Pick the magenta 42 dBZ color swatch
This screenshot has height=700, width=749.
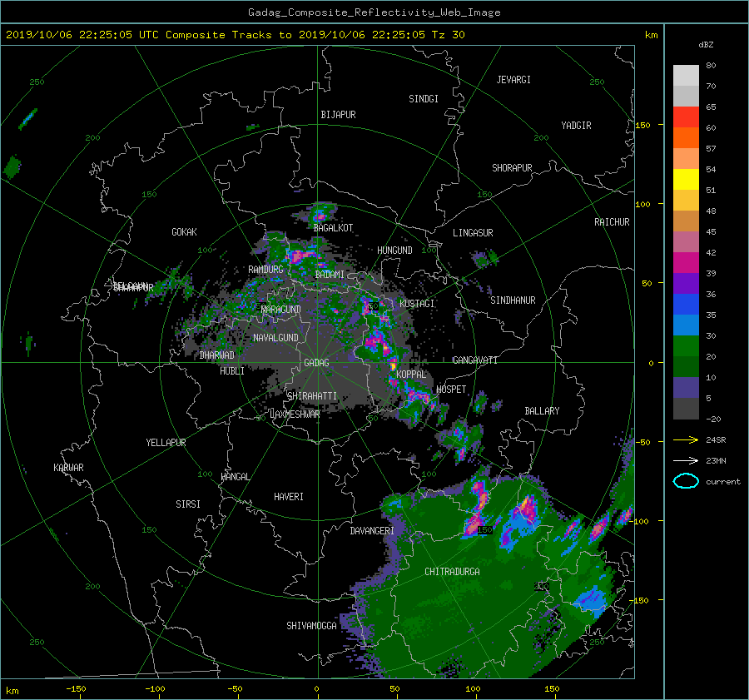click(686, 262)
